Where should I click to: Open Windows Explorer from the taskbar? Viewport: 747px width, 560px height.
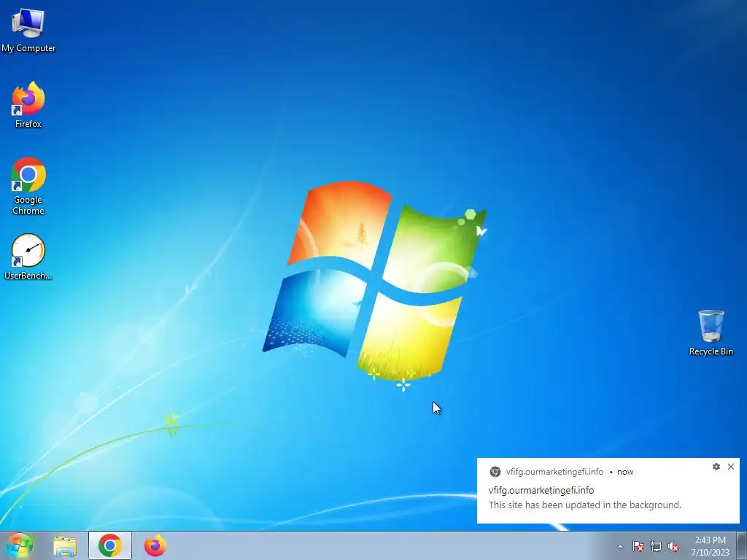coord(65,545)
